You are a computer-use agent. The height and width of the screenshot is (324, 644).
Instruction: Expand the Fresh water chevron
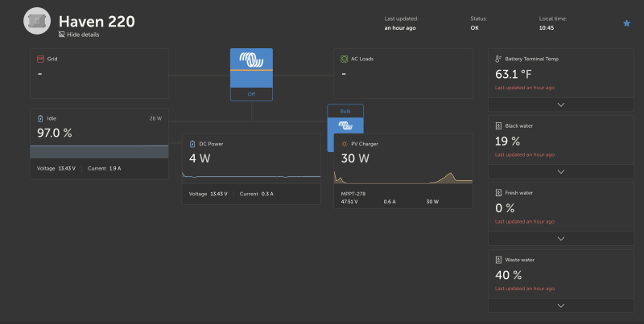pos(560,238)
